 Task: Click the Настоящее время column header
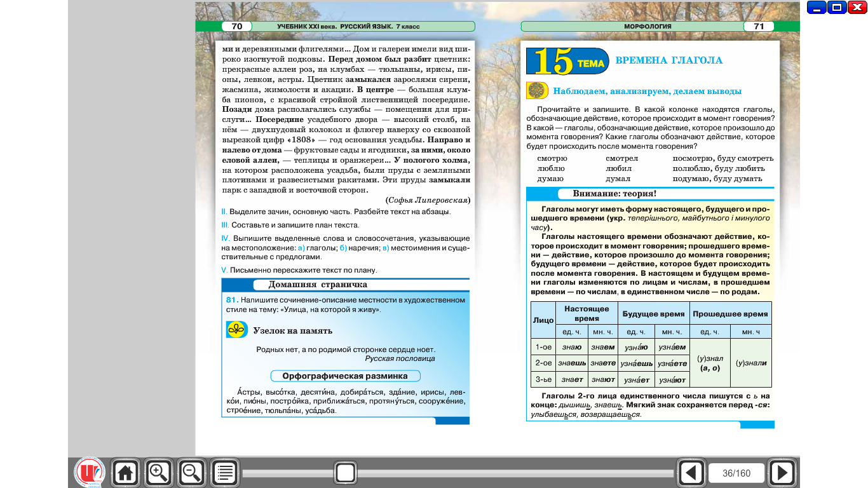point(587,313)
